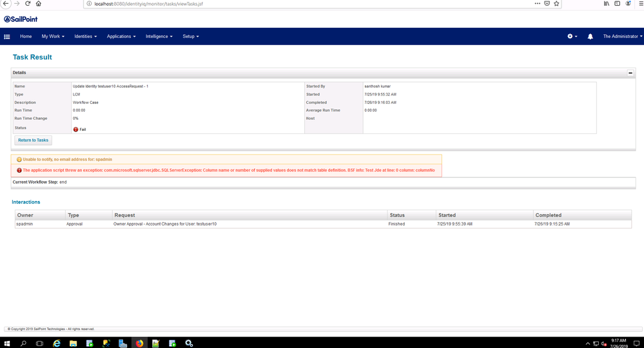The image size is (644, 348).
Task: Click the SailPoint logo
Action: click(20, 19)
